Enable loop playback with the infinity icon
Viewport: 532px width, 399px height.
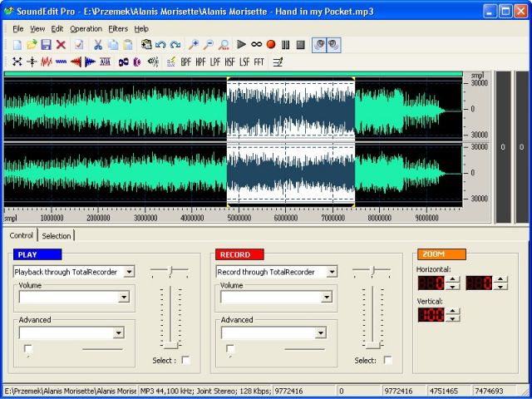pos(256,44)
